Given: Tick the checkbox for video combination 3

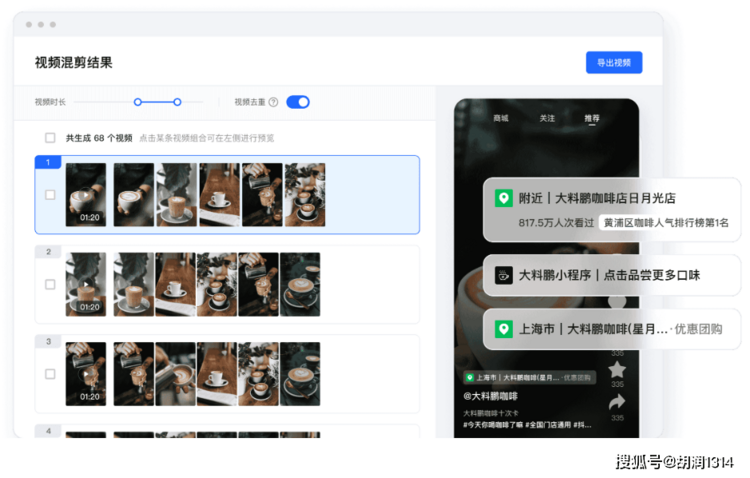Looking at the screenshot, I should point(50,374).
